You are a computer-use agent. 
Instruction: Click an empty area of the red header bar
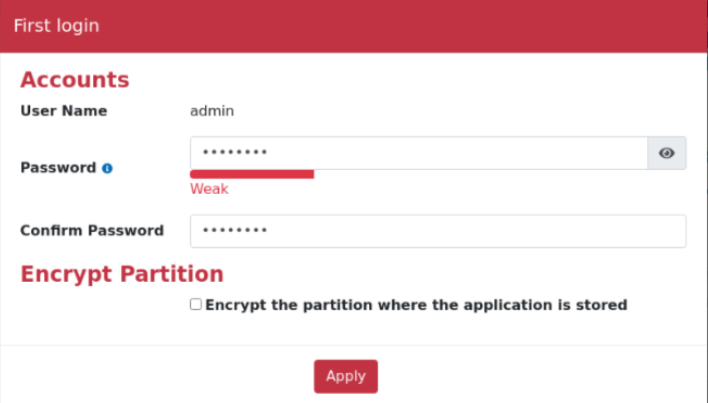click(406, 26)
